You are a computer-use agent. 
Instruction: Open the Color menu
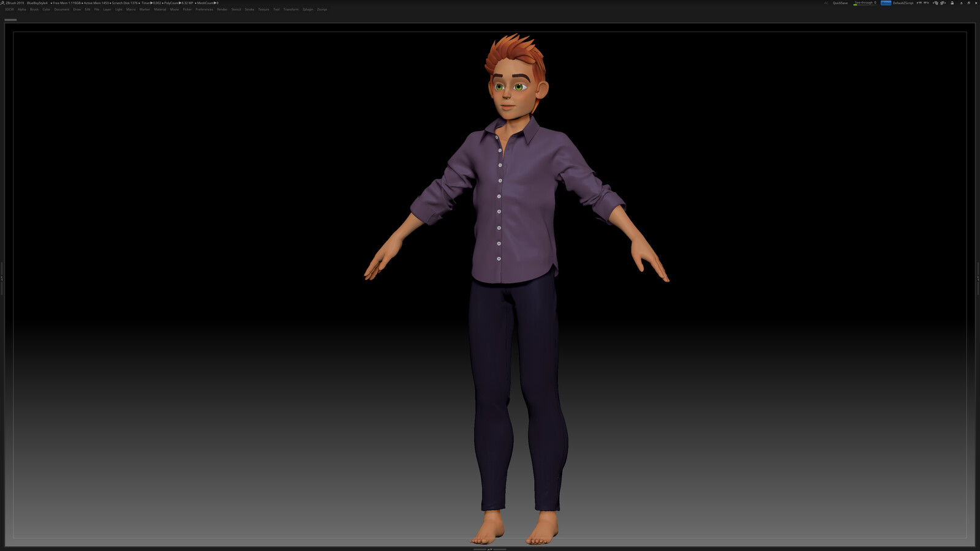pyautogui.click(x=46, y=9)
